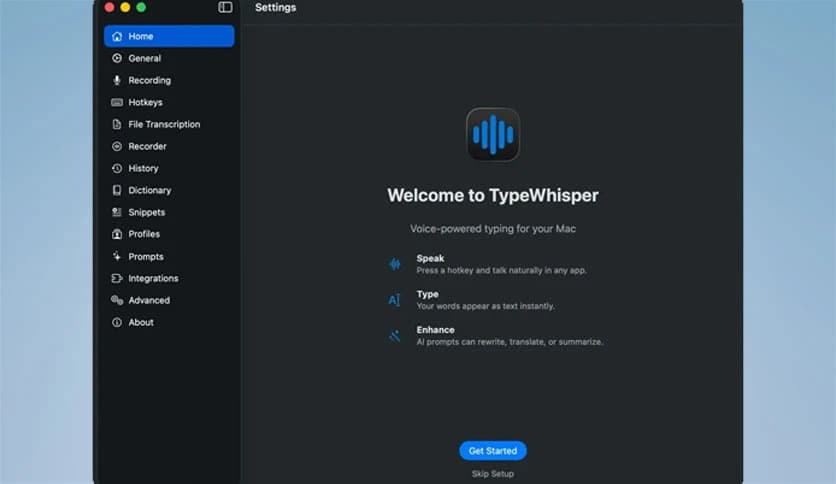The width and height of the screenshot is (836, 484).
Task: Select Home in the sidebar
Action: coord(169,36)
